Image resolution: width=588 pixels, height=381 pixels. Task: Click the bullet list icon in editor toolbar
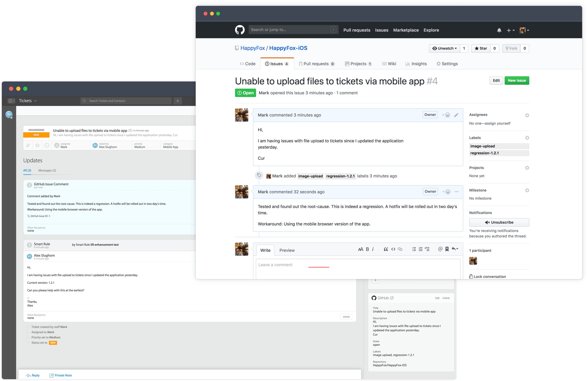(413, 250)
